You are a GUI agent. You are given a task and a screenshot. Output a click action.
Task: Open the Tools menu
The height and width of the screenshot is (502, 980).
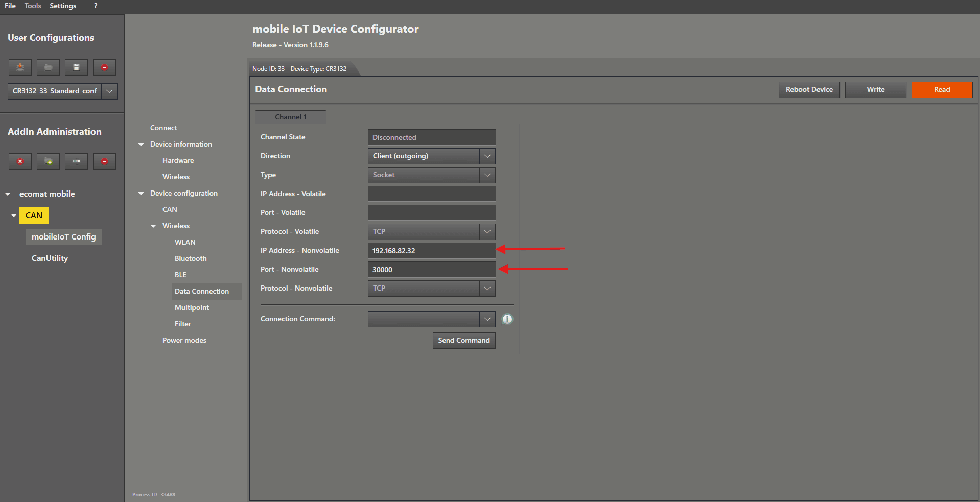click(x=33, y=6)
